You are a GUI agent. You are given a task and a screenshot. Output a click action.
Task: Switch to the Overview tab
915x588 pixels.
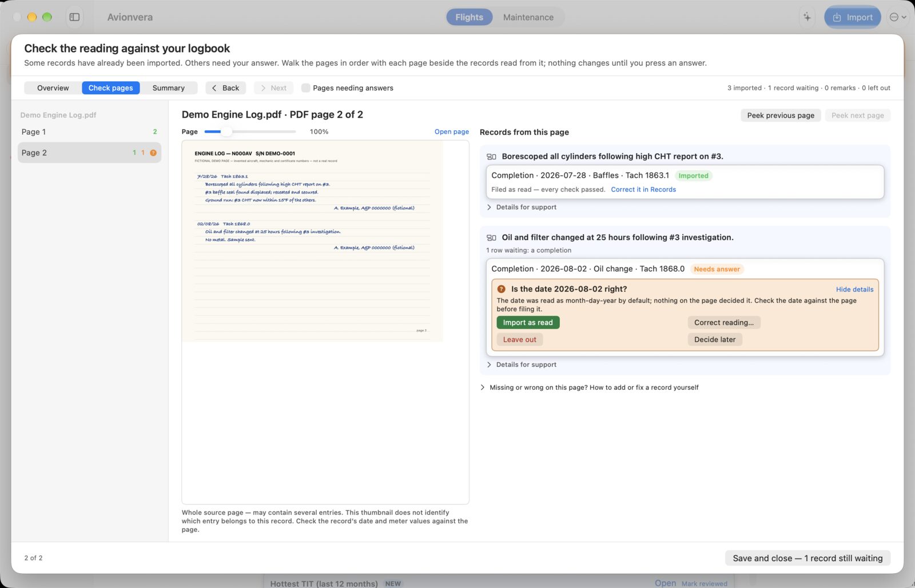[x=53, y=88]
